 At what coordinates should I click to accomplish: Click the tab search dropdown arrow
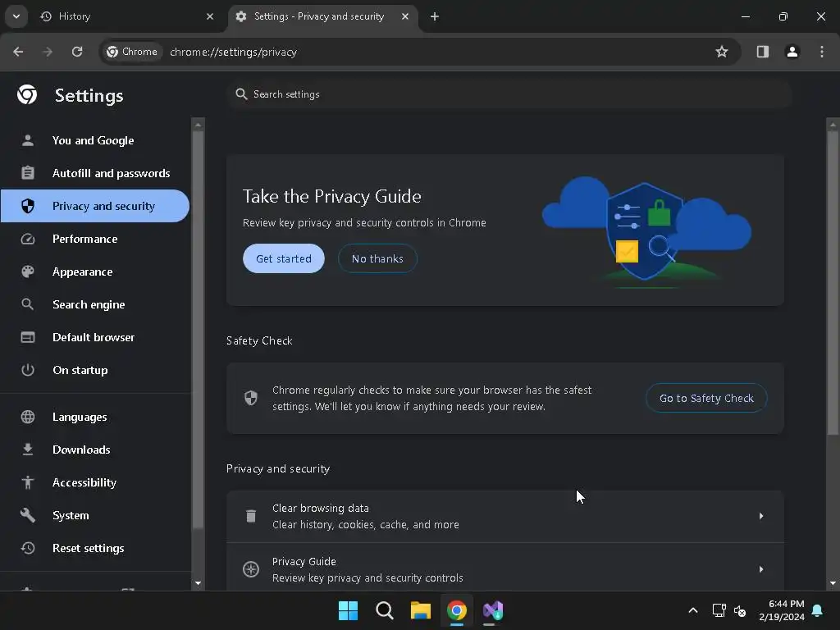16,16
